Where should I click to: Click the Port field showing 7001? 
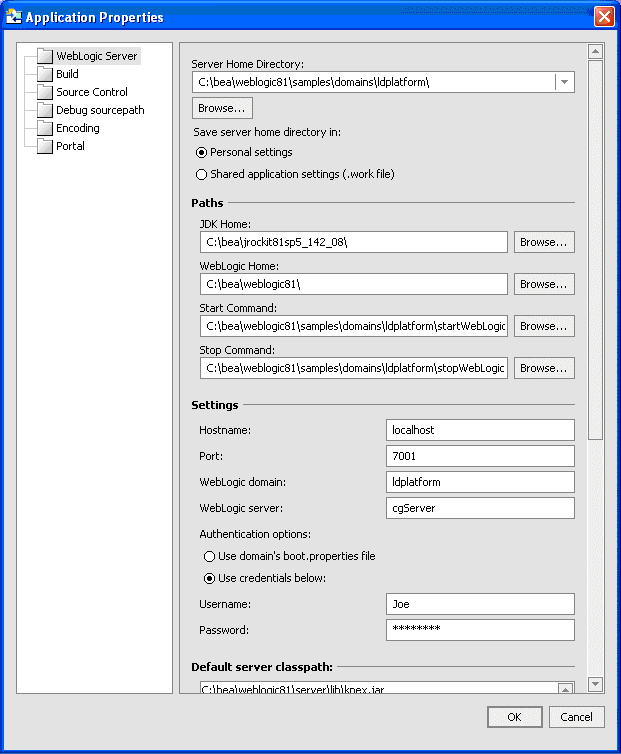(480, 456)
